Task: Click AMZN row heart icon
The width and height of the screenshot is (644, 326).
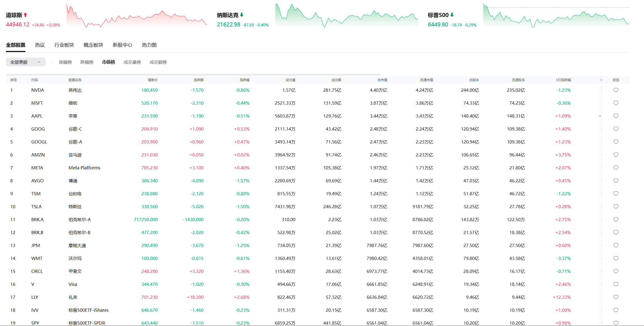Action: click(x=616, y=155)
